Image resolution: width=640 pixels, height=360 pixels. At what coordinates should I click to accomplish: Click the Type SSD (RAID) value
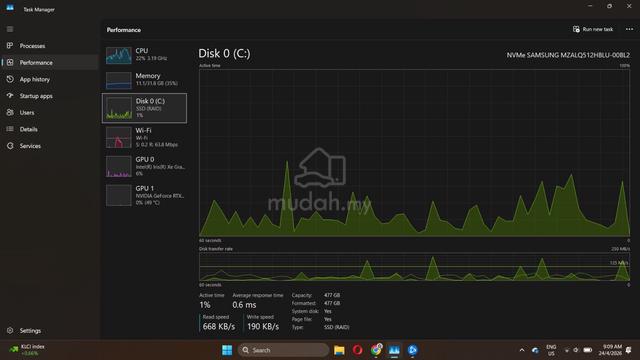336,327
